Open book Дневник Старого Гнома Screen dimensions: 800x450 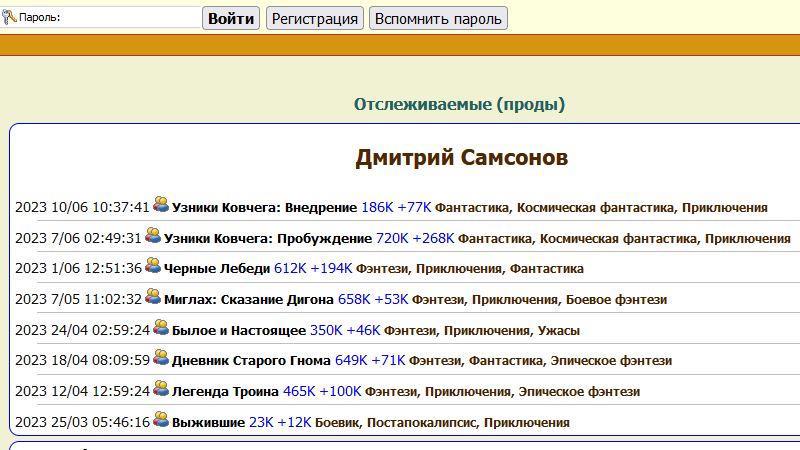(251, 361)
